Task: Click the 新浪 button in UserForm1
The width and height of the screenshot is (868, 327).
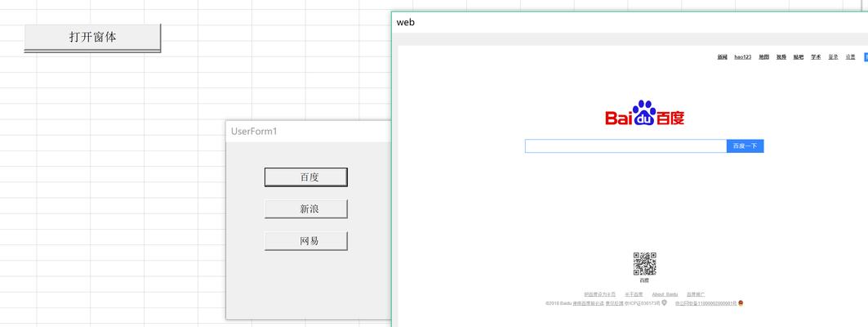Action: [306, 209]
